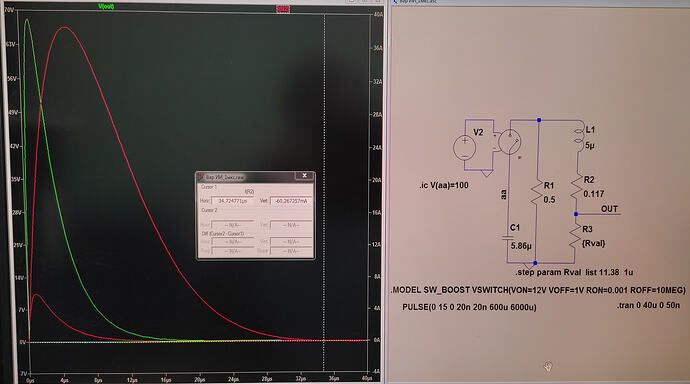This screenshot has width=690, height=384.
Task: Select the voltage-controlled switch symbol
Action: click(509, 142)
